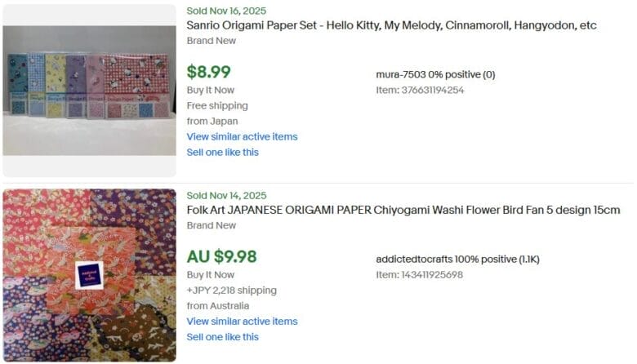The image size is (637, 364).
Task: Click the AU $9.98 sold price
Action: pyautogui.click(x=221, y=256)
